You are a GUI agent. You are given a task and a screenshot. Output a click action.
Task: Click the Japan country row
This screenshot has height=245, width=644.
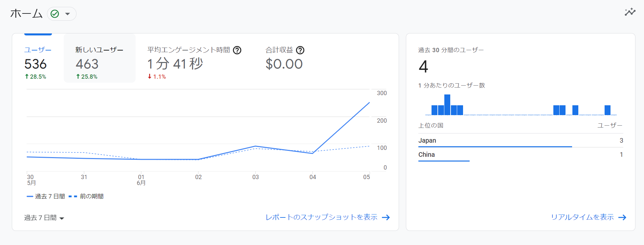click(521, 141)
